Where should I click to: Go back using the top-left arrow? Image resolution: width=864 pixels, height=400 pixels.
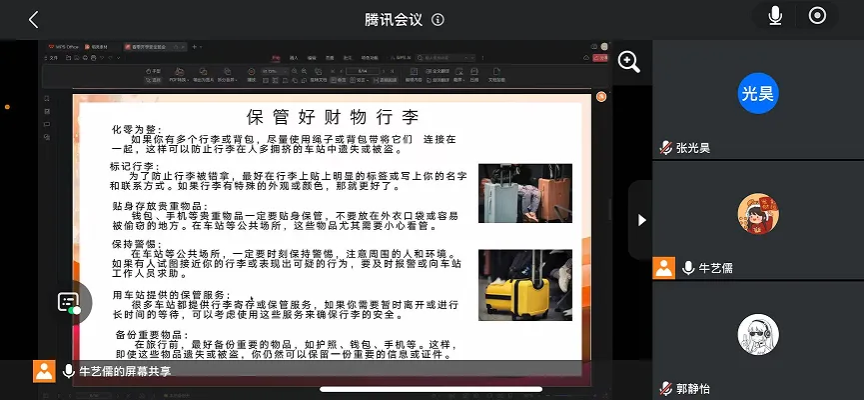[33, 19]
